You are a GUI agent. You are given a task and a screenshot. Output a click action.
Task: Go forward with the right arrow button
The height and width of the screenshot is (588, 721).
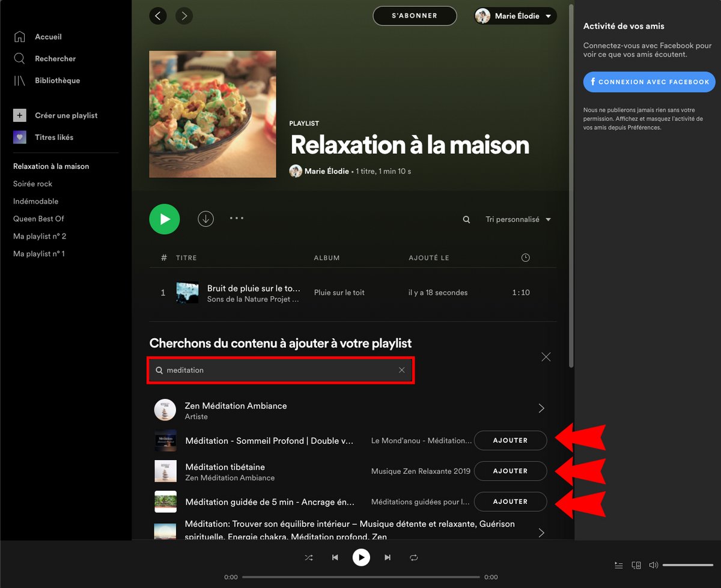coord(184,16)
